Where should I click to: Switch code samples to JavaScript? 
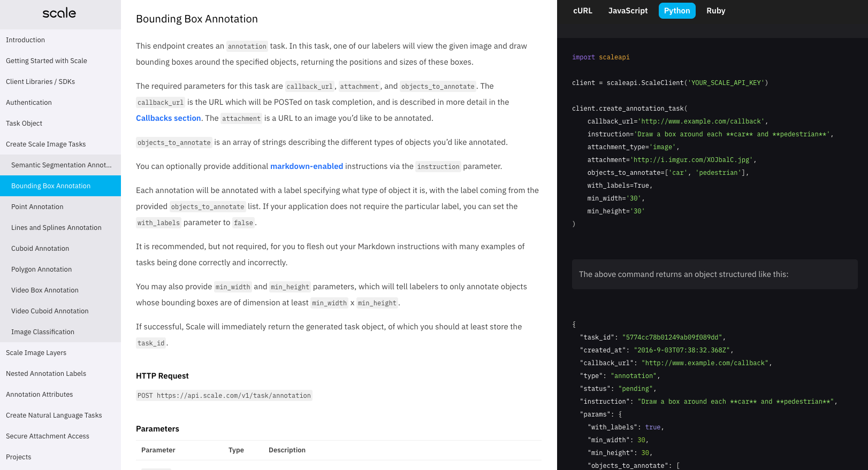pos(628,11)
